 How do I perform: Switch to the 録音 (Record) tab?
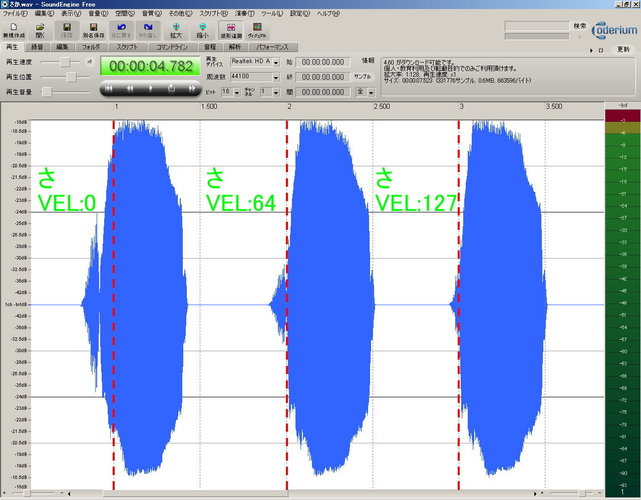(37, 47)
